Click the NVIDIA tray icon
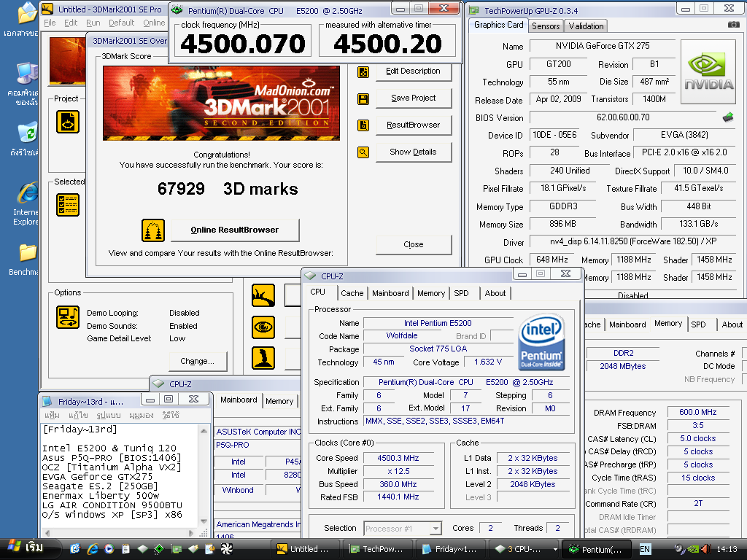This screenshot has width=747, height=560. 693,549
